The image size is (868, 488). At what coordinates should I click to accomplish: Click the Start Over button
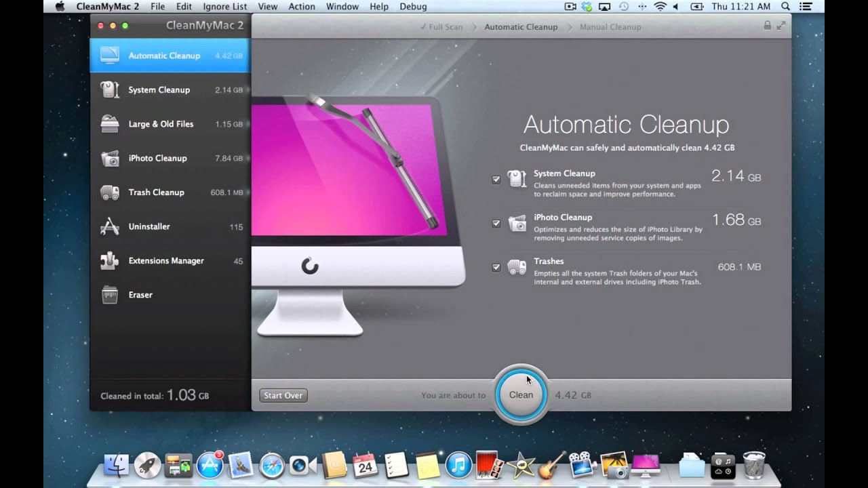283,395
